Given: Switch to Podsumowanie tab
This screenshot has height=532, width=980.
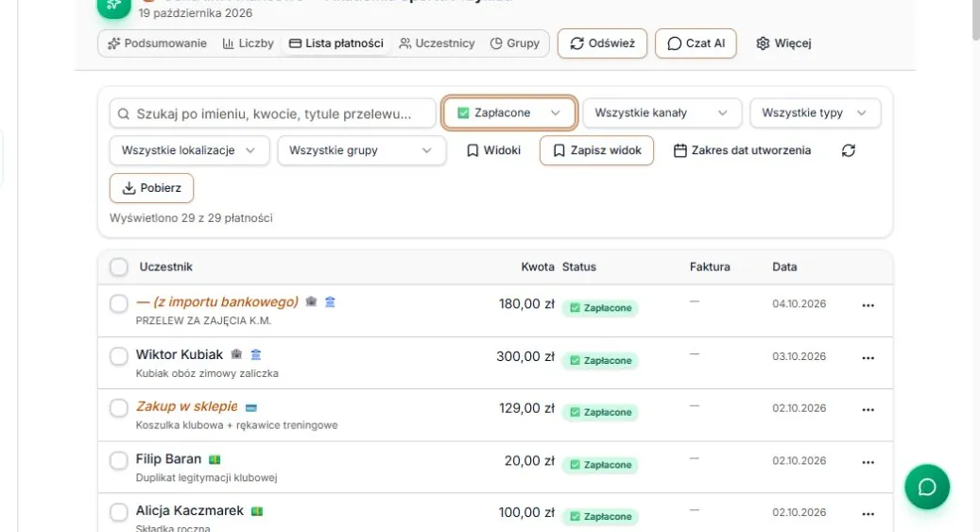Looking at the screenshot, I should [158, 43].
